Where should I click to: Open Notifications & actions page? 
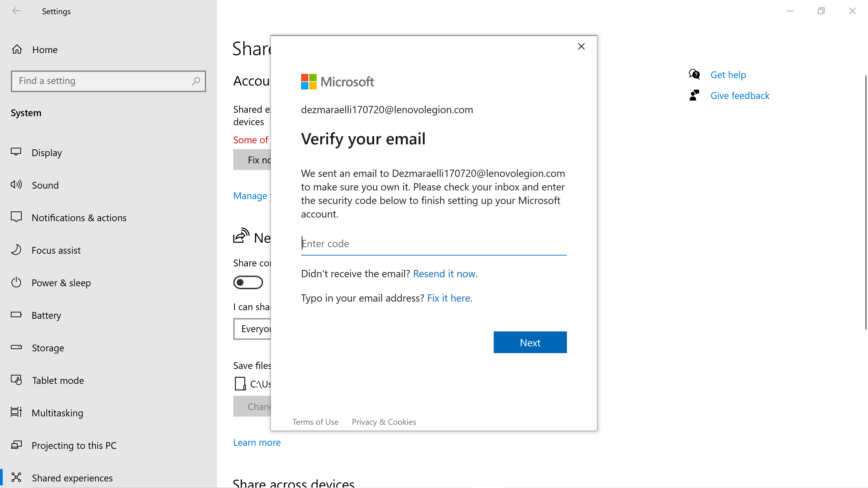79,218
